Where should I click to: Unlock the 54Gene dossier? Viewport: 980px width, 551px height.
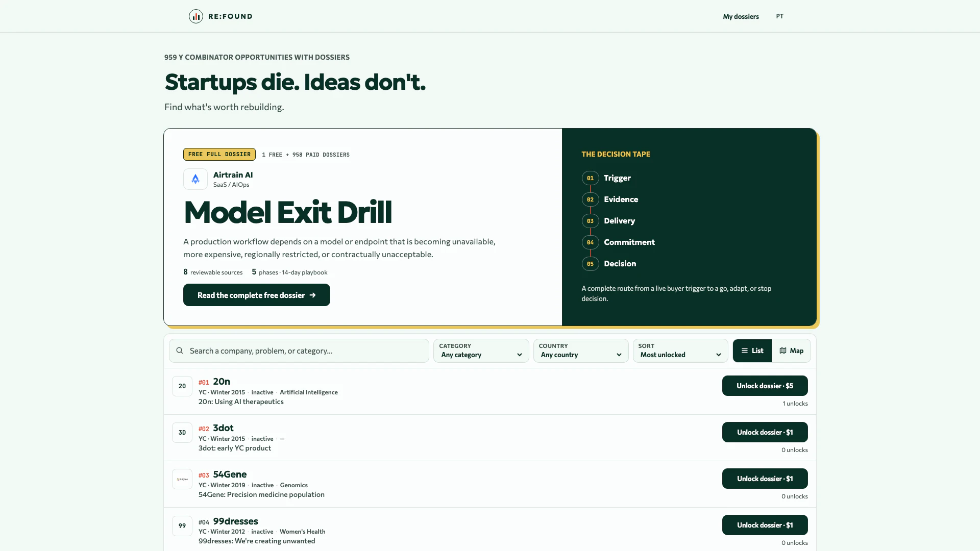765,479
